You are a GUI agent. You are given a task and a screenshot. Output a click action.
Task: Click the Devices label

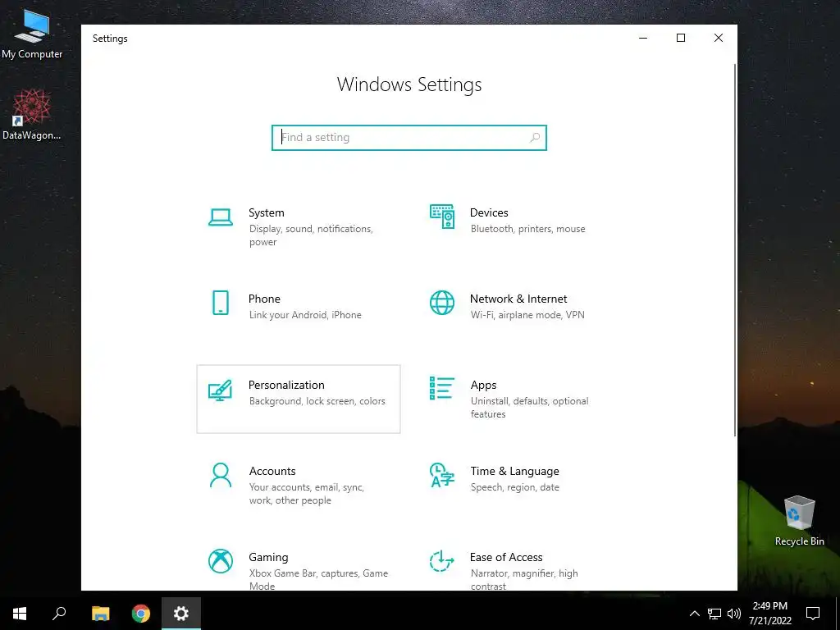click(x=489, y=212)
